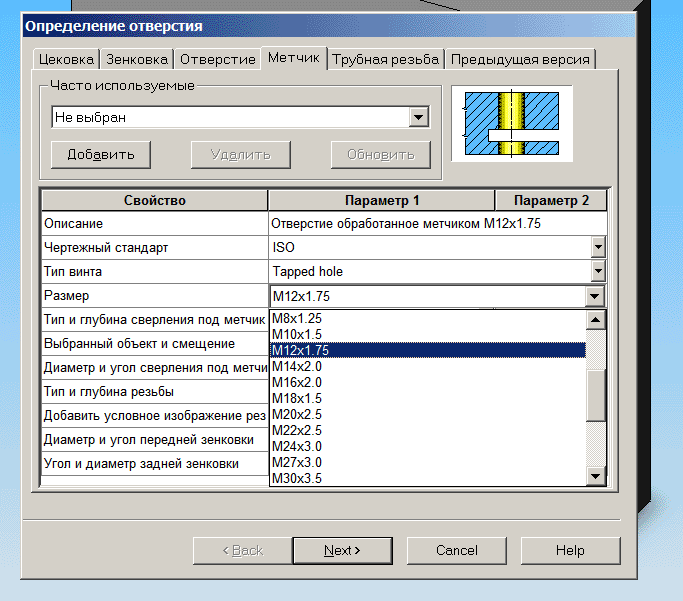Open the Трубная резьба tab
This screenshot has width=683, height=601.
point(385,59)
